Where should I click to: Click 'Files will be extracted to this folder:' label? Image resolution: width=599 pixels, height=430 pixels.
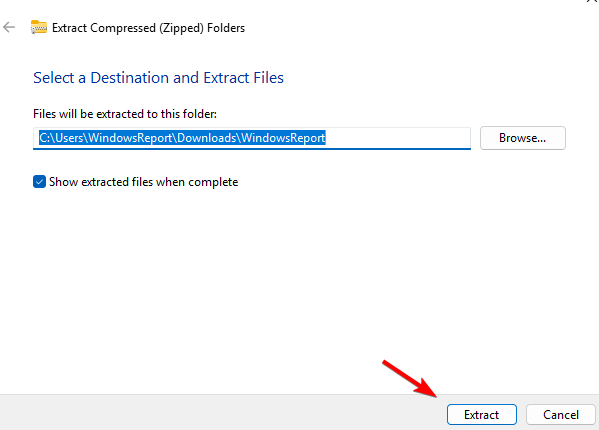tap(125, 114)
